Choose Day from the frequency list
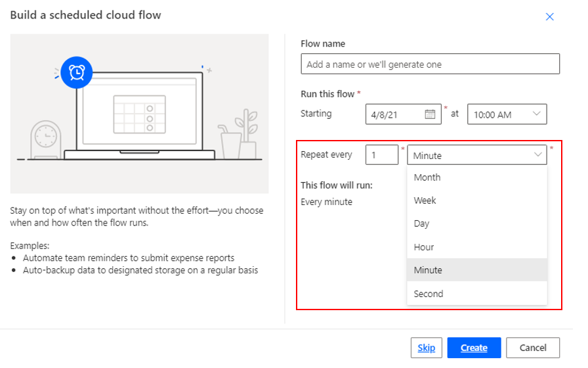588x368 pixels. (x=476, y=224)
